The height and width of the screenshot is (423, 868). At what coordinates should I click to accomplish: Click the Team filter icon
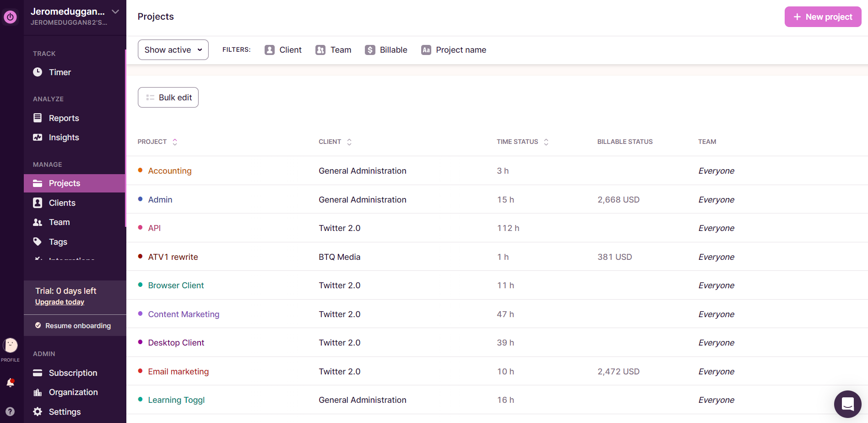tap(320, 50)
